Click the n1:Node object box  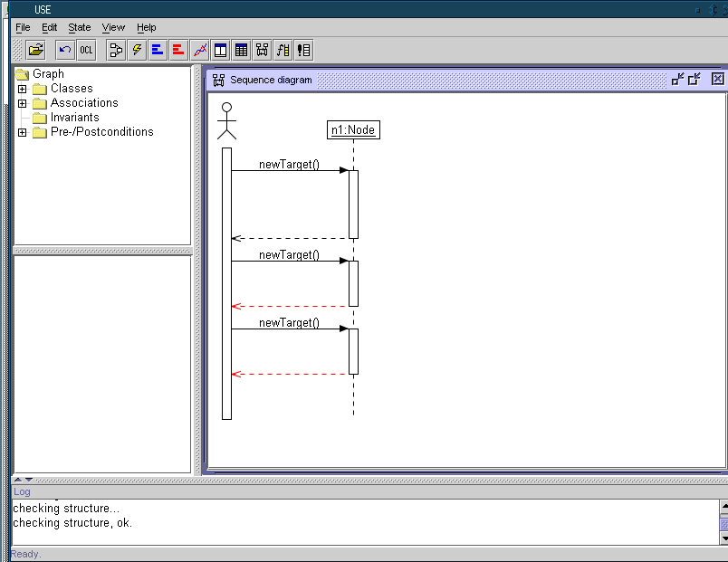(352, 130)
